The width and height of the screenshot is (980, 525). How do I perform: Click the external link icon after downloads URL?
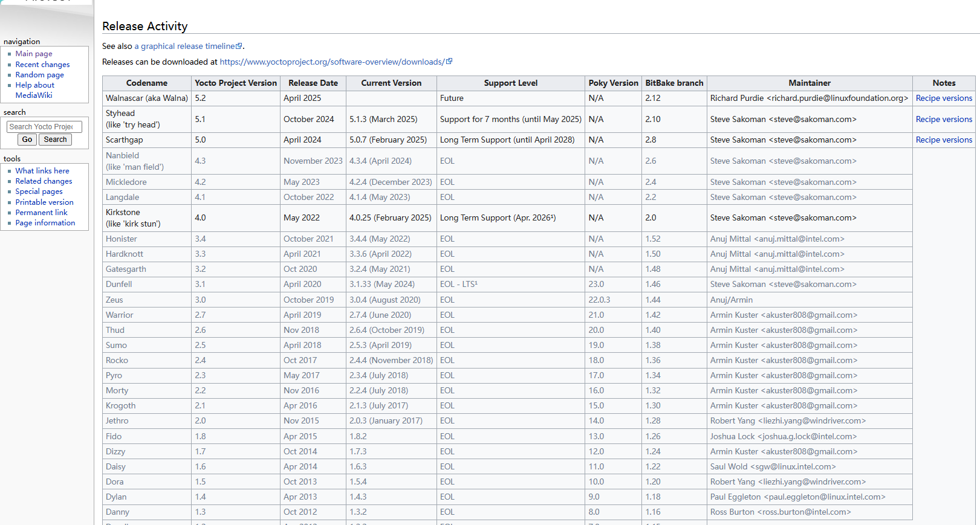click(449, 62)
